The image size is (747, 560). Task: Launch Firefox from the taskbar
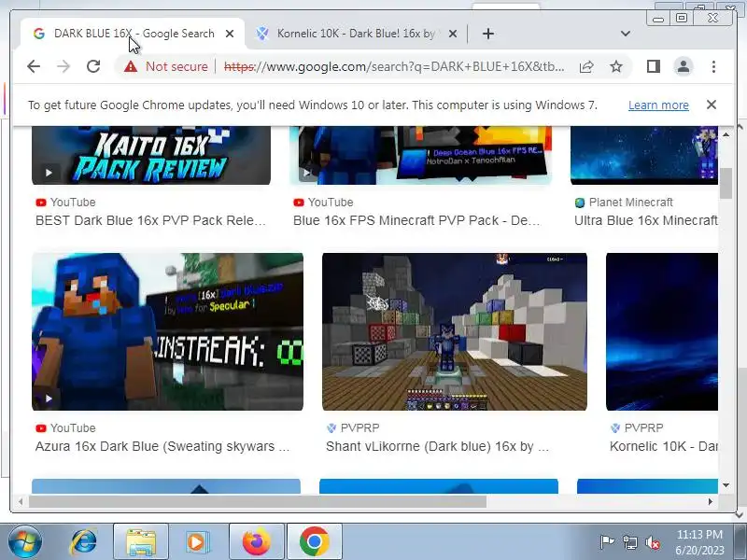[256, 542]
